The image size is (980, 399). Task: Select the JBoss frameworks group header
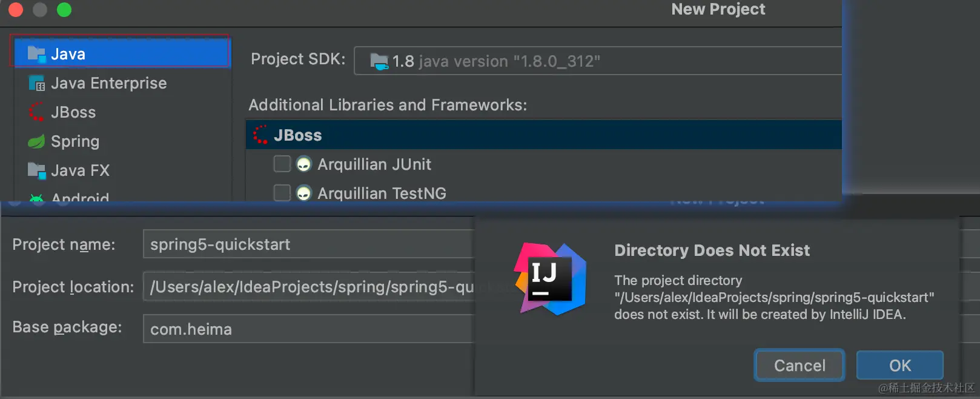coord(544,135)
